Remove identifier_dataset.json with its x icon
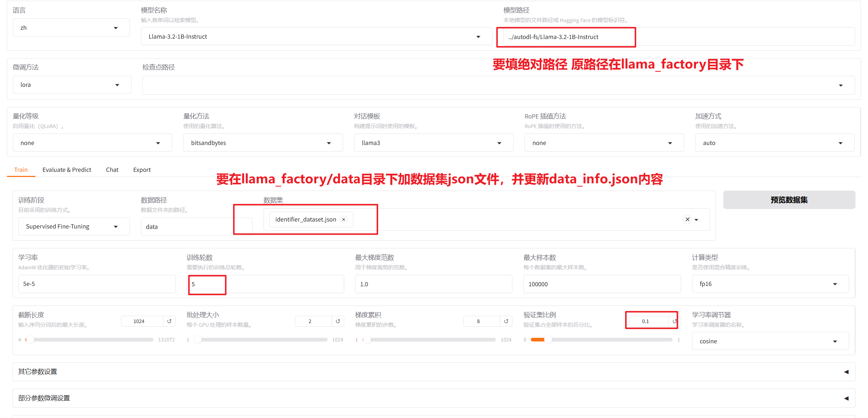The image size is (868, 418). pos(343,219)
